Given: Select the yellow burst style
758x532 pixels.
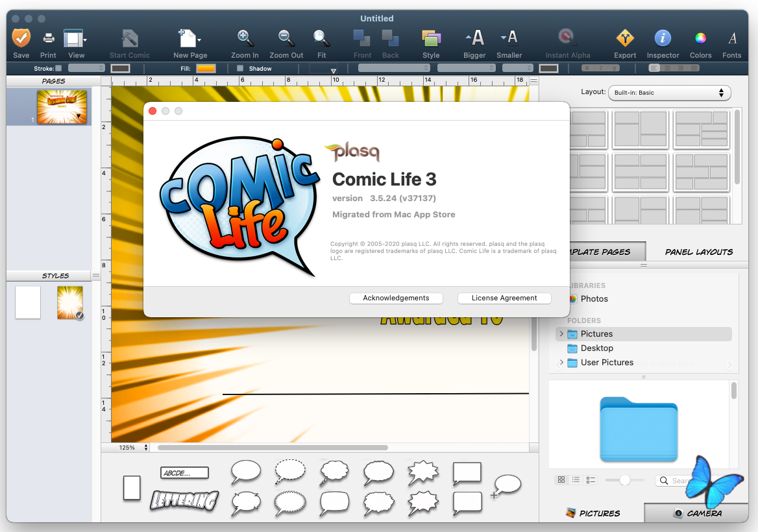Looking at the screenshot, I should (70, 302).
